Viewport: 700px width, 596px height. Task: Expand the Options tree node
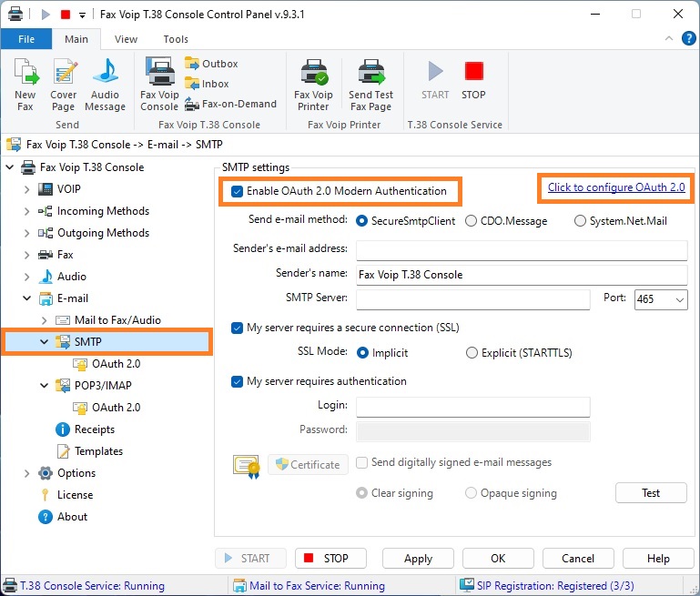point(27,474)
